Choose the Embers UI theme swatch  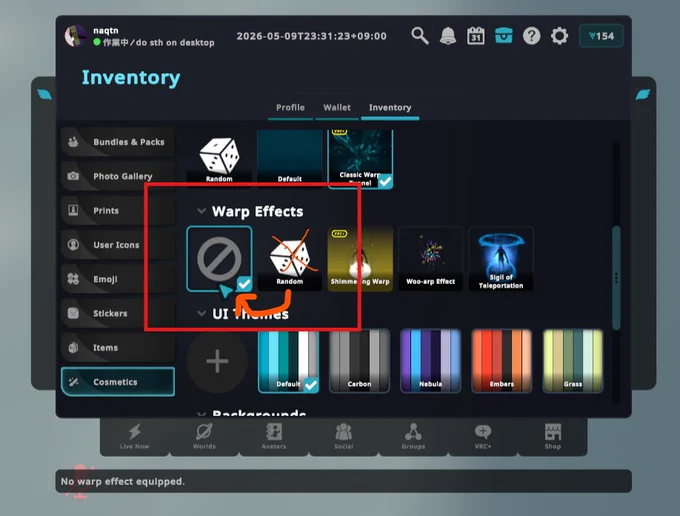coord(502,361)
